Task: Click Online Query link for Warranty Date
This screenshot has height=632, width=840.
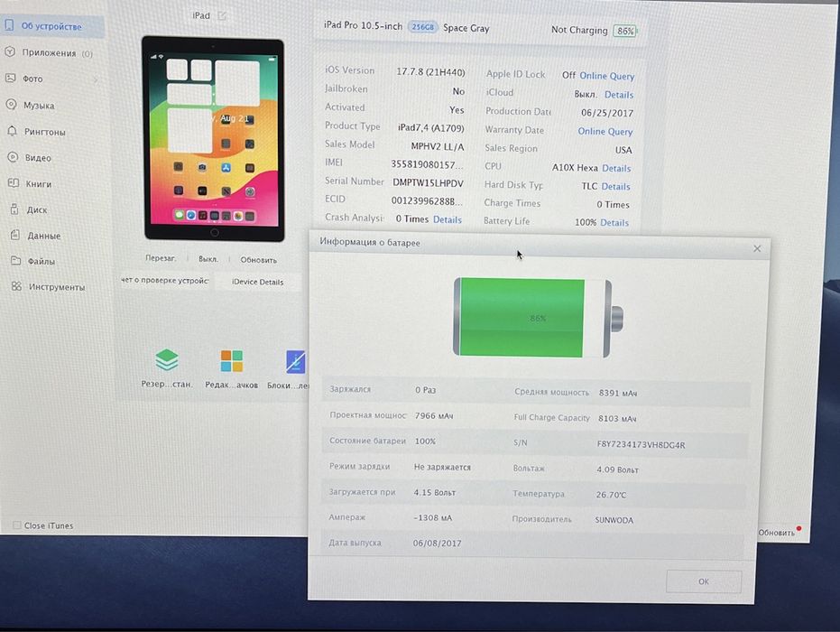Action: coord(605,131)
